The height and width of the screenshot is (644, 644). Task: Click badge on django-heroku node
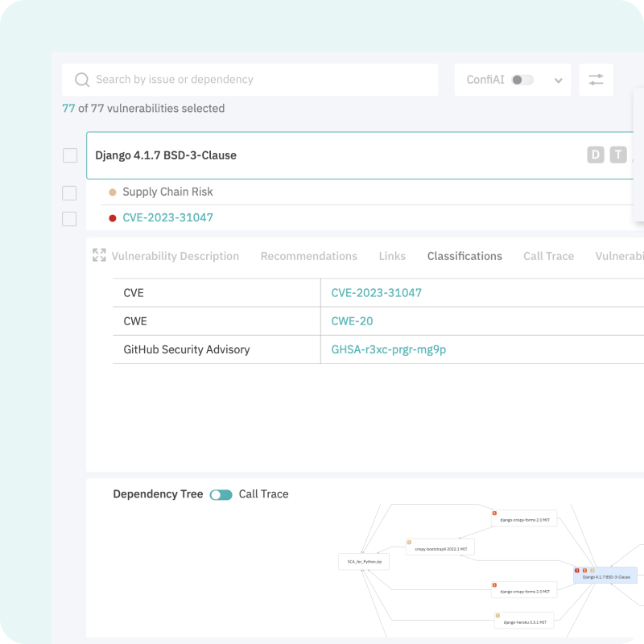click(497, 616)
